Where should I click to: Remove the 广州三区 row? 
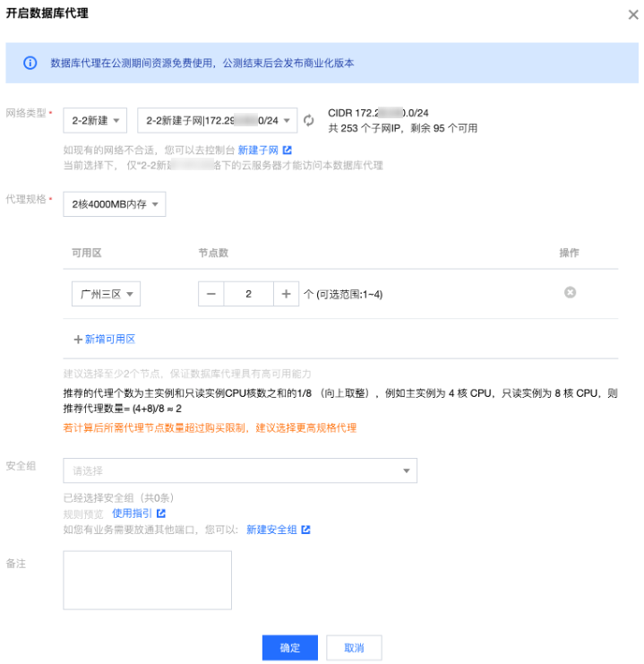click(x=570, y=292)
